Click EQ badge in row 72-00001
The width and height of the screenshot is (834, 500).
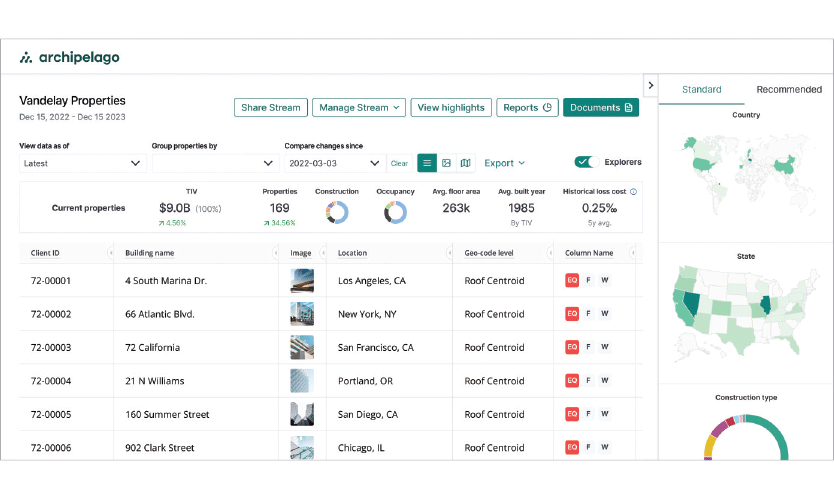click(x=572, y=280)
